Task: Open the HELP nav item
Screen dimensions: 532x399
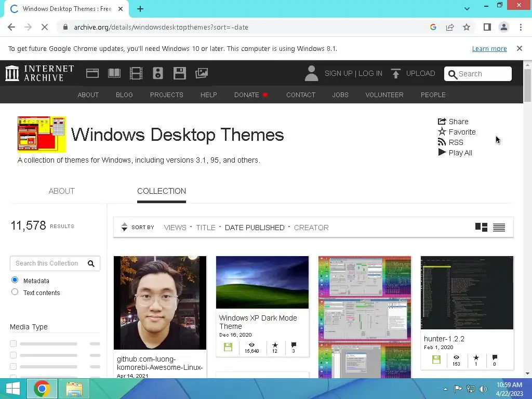Action: 209,95
